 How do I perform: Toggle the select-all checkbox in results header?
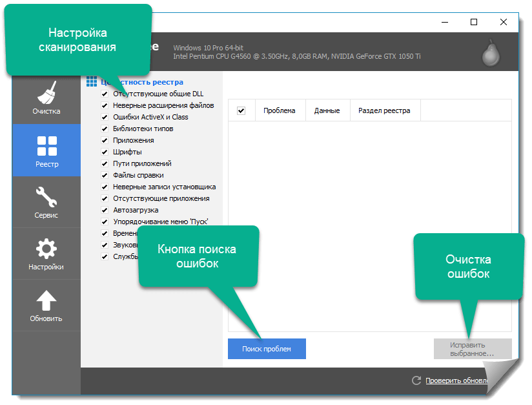(x=241, y=110)
